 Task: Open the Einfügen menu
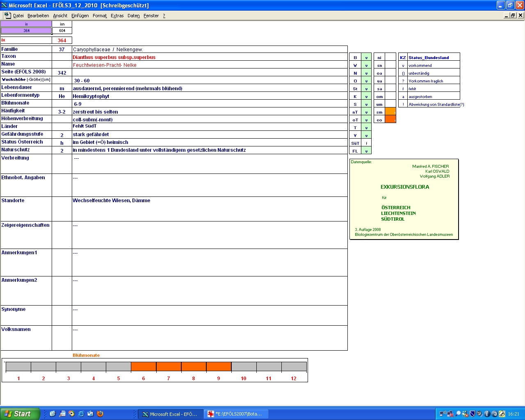coord(80,16)
